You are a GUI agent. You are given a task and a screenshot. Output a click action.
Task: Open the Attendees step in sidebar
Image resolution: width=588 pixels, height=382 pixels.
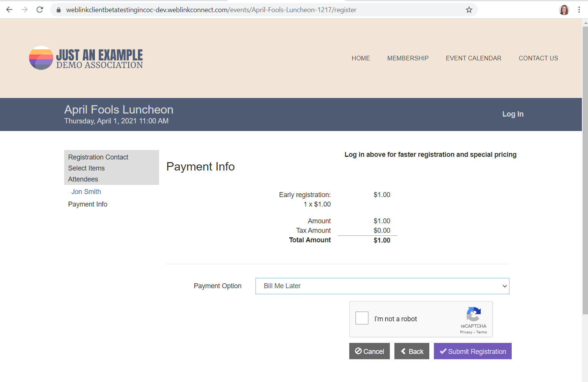[x=83, y=179]
